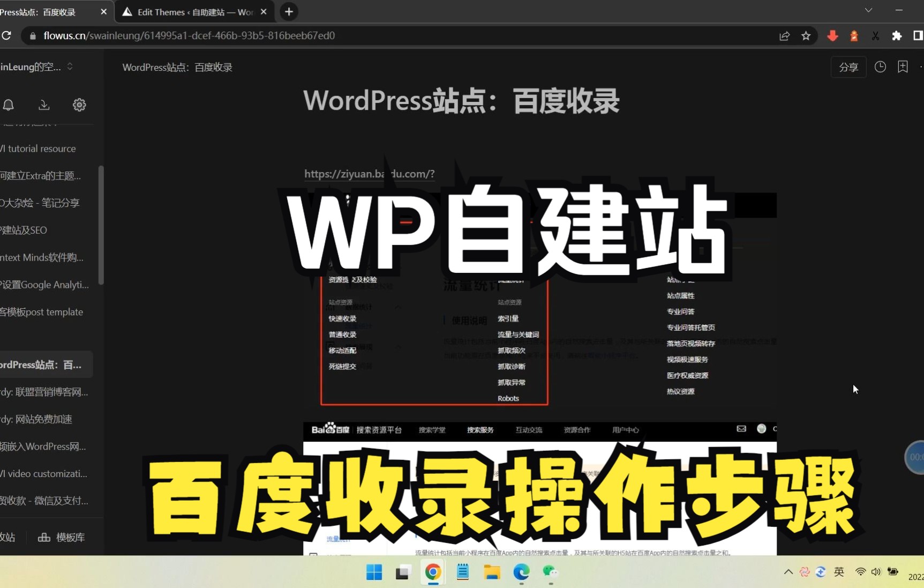Select the WordPress站点：百度 page in sidebar
Image resolution: width=924 pixels, height=588 pixels.
[x=40, y=364]
